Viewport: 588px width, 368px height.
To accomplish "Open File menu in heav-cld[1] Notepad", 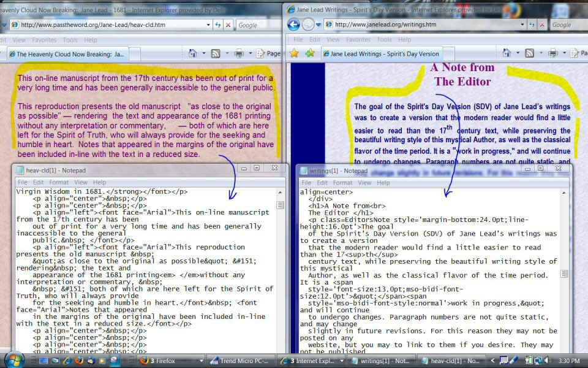I will click(23, 182).
